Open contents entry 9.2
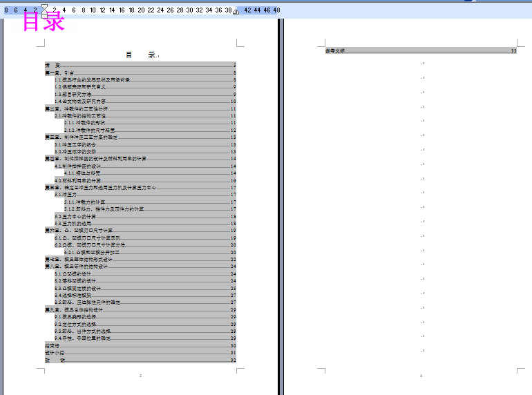Image resolution: width=532 pixels, height=395 pixels. point(145,325)
